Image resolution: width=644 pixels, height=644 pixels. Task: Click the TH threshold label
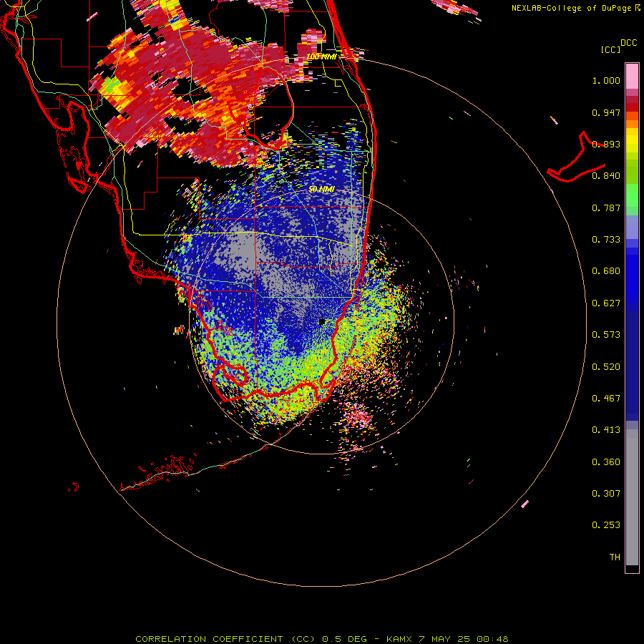coord(615,557)
